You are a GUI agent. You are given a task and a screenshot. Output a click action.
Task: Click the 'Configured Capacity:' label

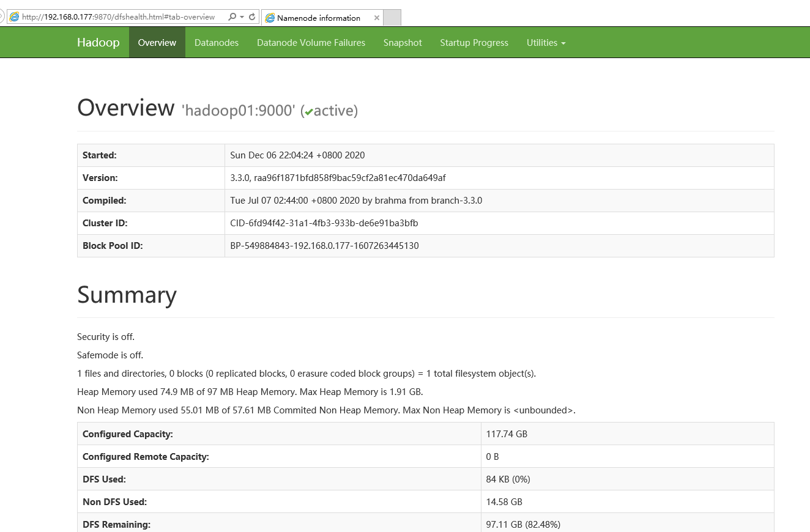click(128, 434)
